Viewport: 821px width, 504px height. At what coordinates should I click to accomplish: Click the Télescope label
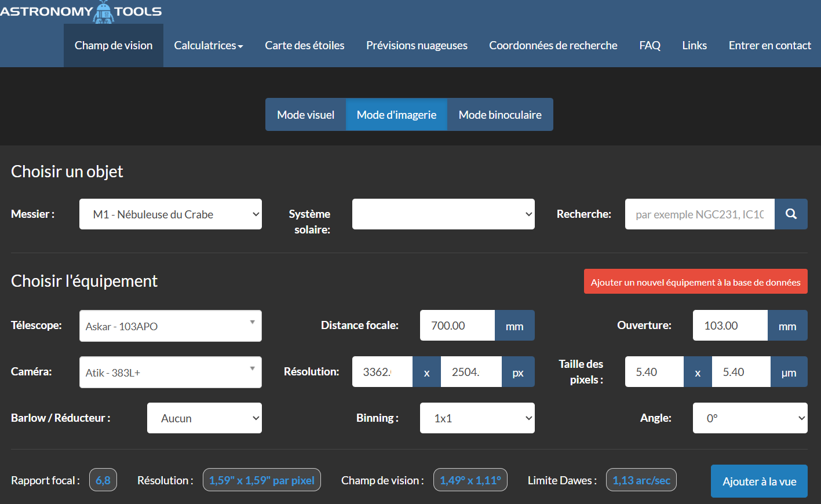coord(37,325)
